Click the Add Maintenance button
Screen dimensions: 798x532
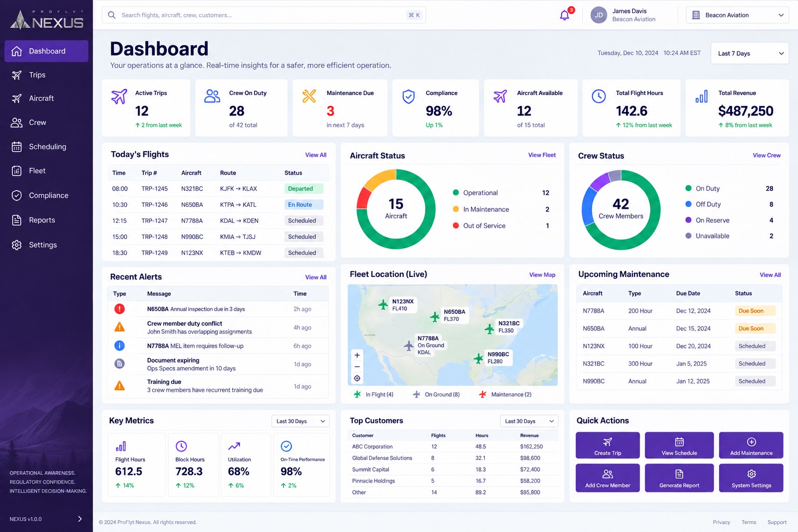click(751, 446)
